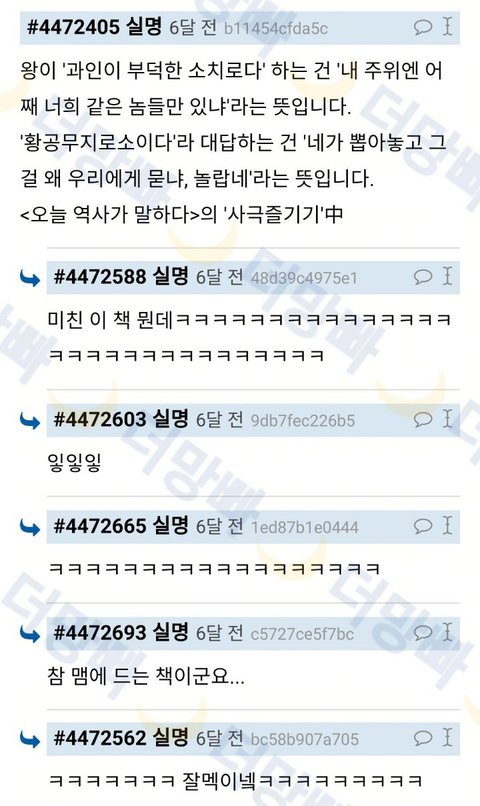480x806 pixels.
Task: Select user hash 9db7fec226b5
Action: point(303,421)
